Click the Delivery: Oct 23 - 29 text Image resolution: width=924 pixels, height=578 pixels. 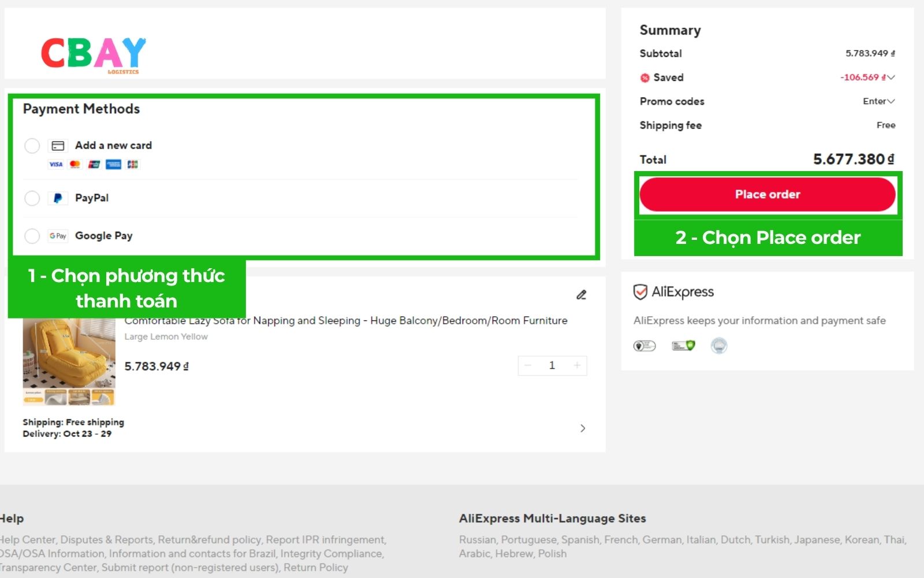67,433
